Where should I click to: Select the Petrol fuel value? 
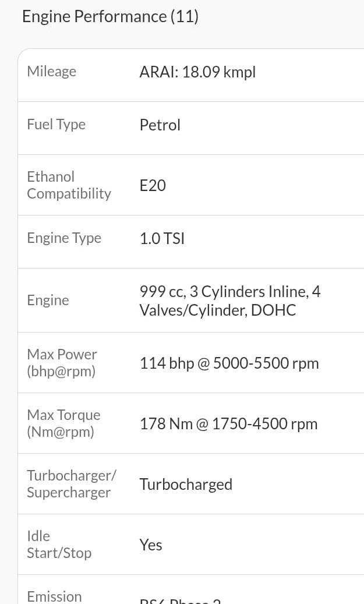tap(160, 125)
